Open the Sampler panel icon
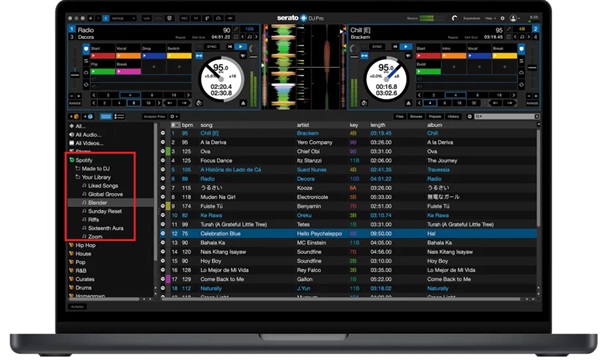Screen dimensions: 600x360 click(207, 18)
